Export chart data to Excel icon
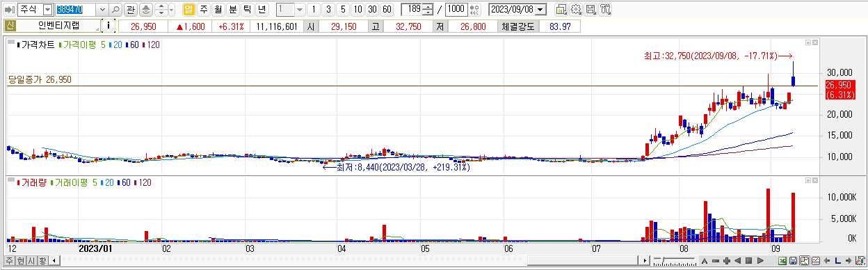This screenshot has width=868, height=270. (x=782, y=261)
